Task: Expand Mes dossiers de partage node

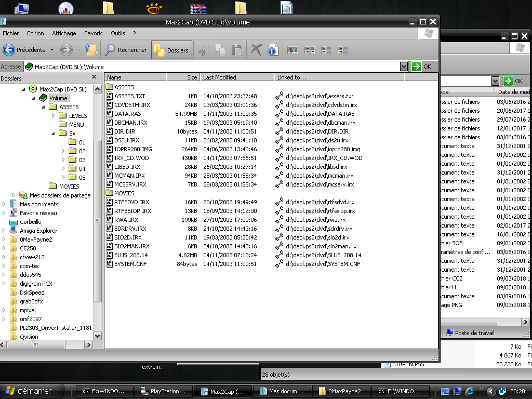Action: 14,195
